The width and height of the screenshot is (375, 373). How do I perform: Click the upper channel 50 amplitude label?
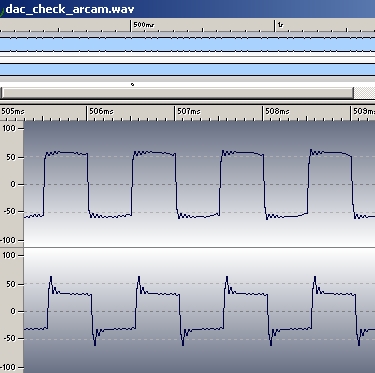coord(11,157)
